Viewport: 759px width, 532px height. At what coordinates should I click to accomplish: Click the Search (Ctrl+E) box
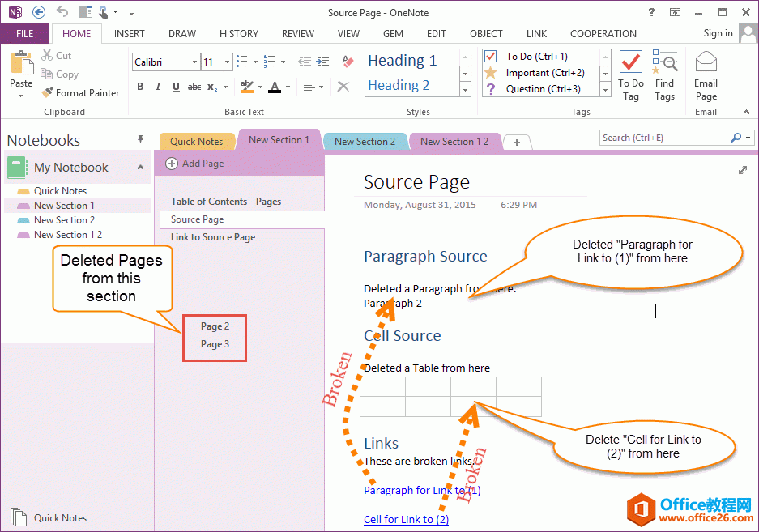[664, 138]
